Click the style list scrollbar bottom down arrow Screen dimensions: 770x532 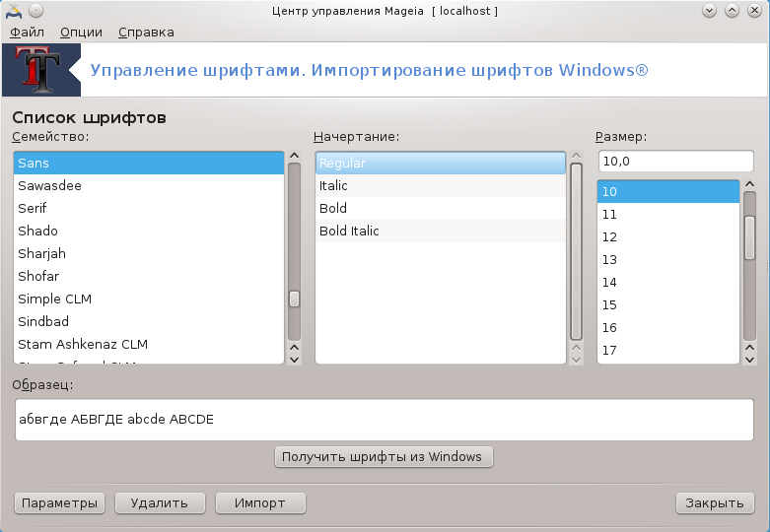click(x=577, y=360)
